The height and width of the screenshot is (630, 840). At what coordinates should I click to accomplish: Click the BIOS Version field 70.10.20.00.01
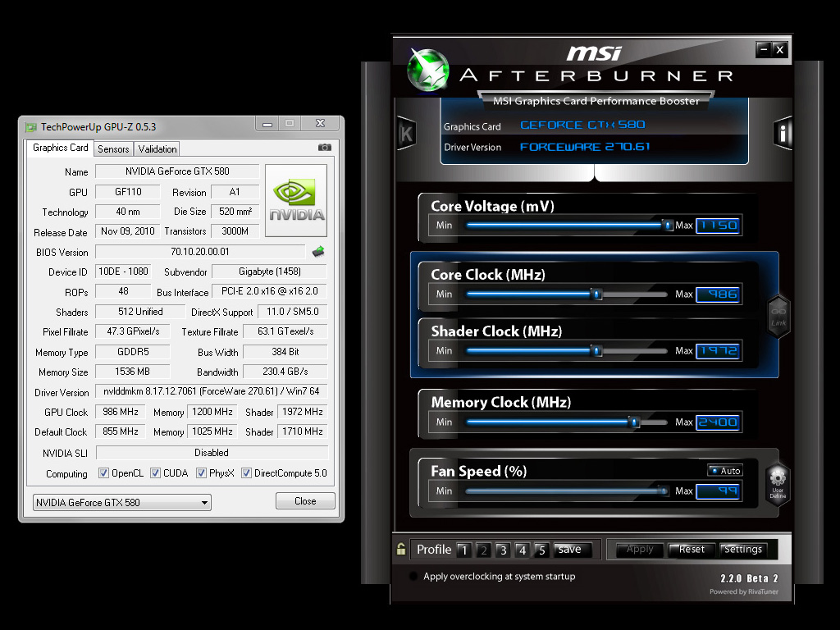point(200,252)
